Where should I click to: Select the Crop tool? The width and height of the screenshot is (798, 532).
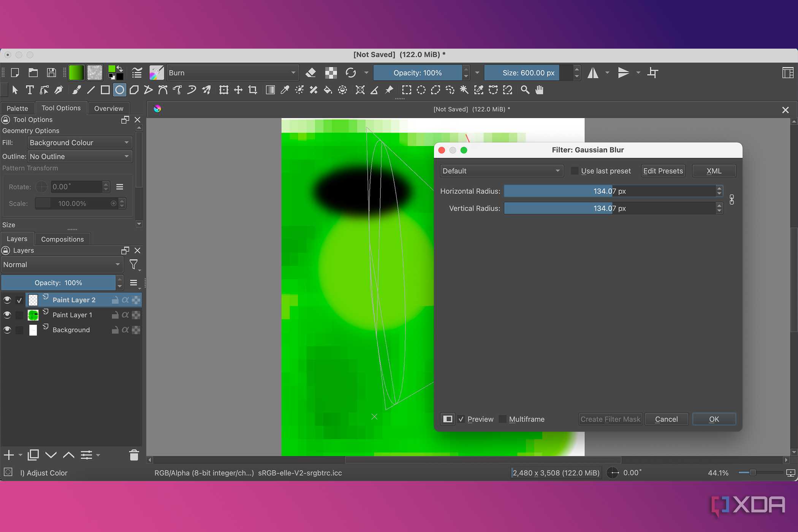tap(253, 90)
